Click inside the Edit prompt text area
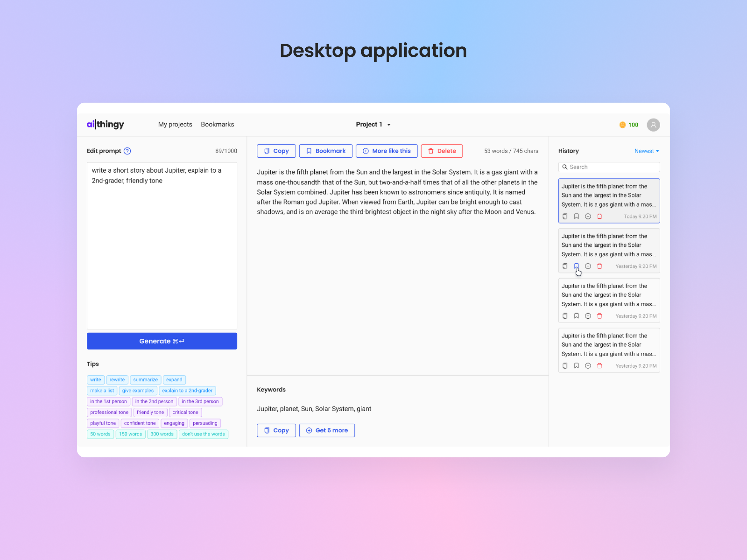 point(162,246)
